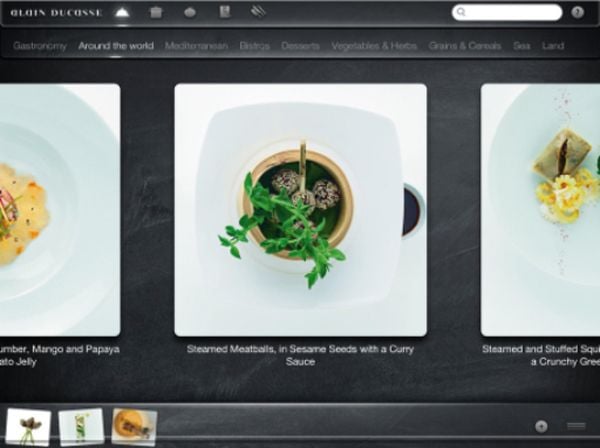Switch to the Mediterranean category
Viewport: 600px width, 448px height.
coord(196,46)
